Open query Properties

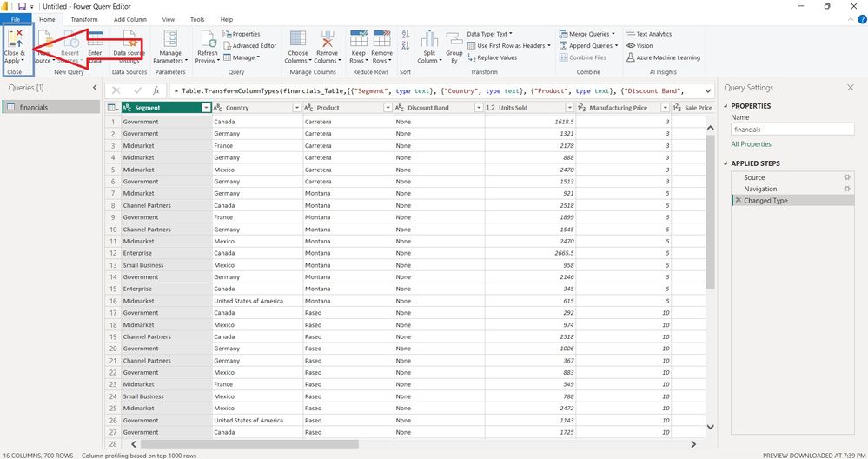click(242, 34)
